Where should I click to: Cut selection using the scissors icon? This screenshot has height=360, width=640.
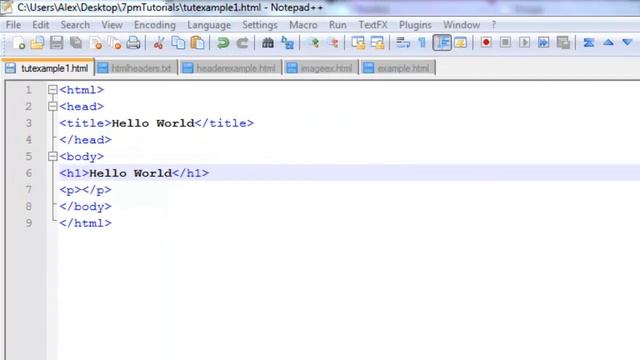pyautogui.click(x=159, y=43)
